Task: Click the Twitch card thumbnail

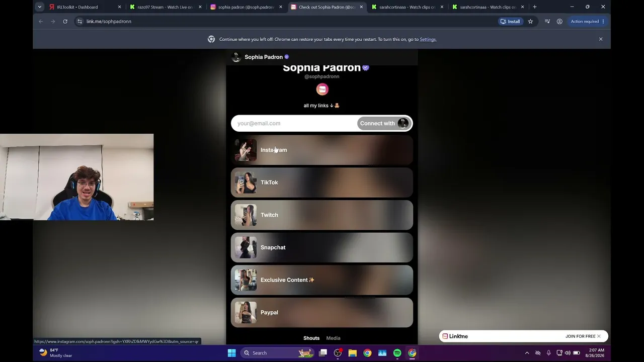Action: (246, 215)
